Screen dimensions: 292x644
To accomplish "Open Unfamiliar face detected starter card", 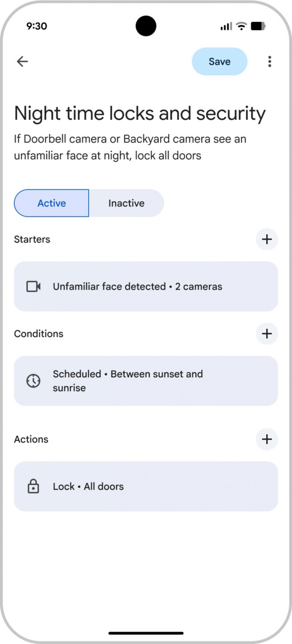I will 146,287.
